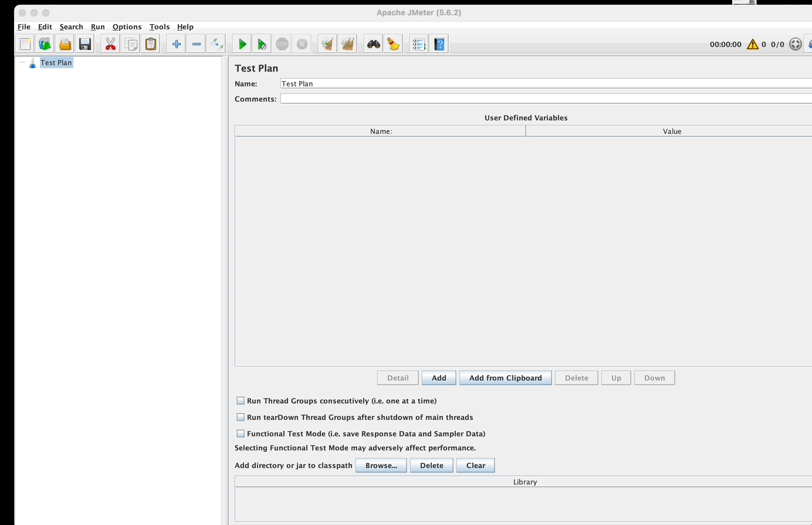Click the Expand All toolbar icon

point(176,43)
